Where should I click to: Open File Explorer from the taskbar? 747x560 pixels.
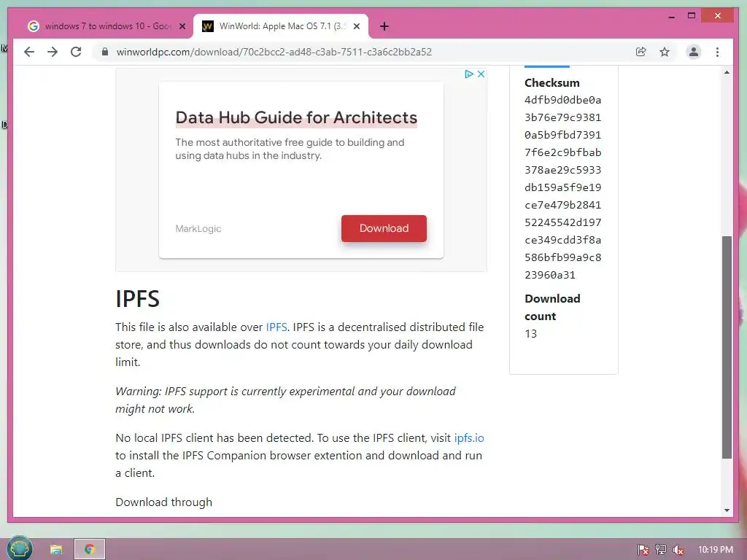(55, 550)
